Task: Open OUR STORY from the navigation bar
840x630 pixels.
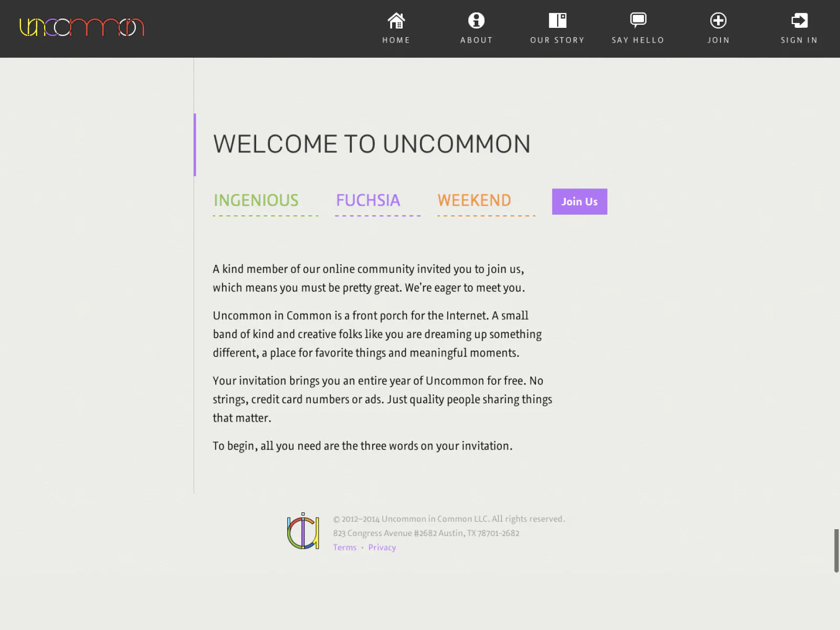Action: (x=558, y=40)
